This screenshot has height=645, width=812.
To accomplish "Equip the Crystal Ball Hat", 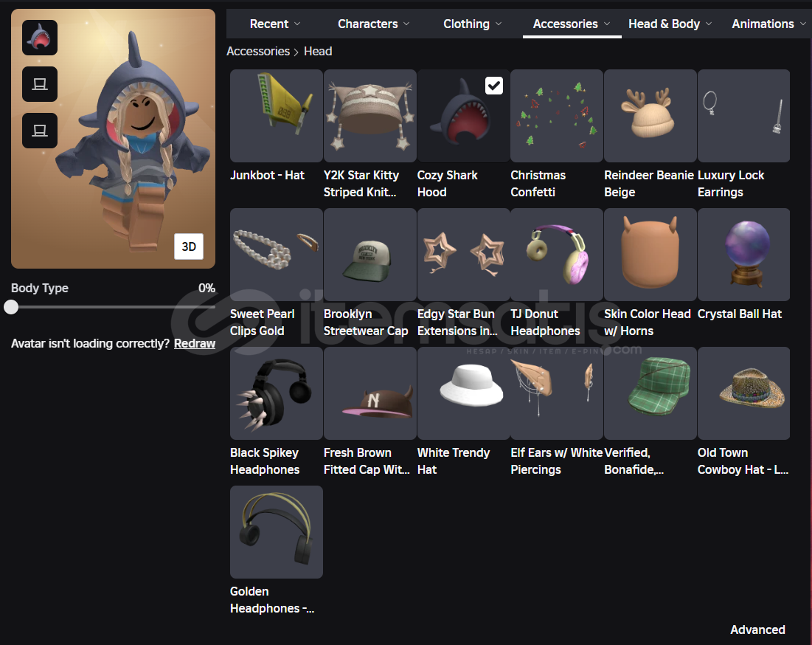I will click(x=743, y=255).
